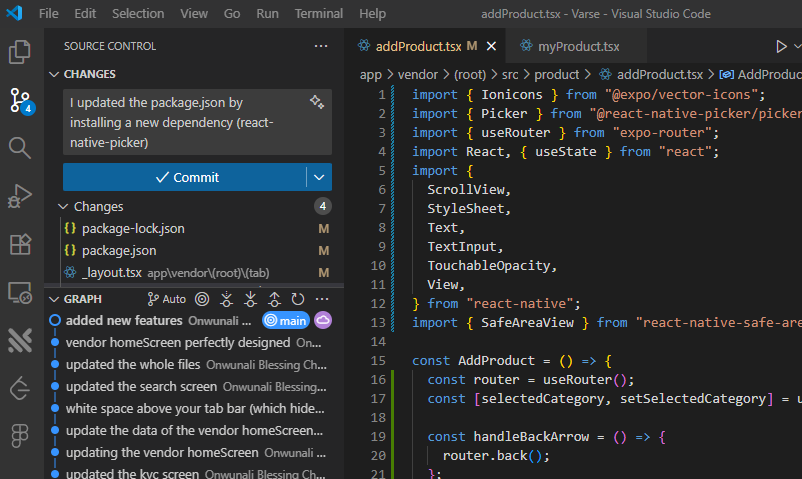Open the Search view in activity bar
802x479 pixels.
pyautogui.click(x=19, y=147)
